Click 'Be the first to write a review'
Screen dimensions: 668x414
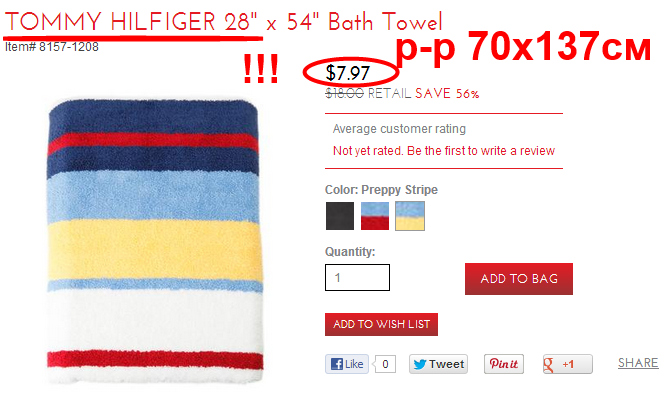click(481, 151)
